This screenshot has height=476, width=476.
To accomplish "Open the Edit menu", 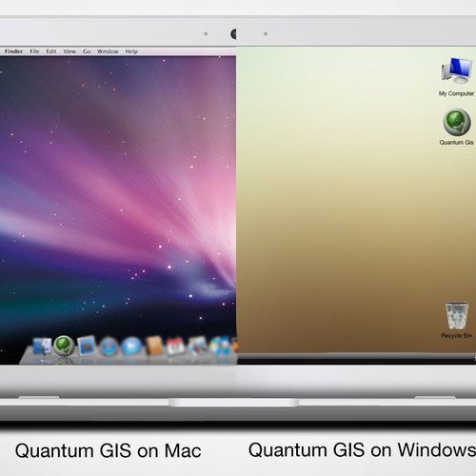I will [51, 51].
